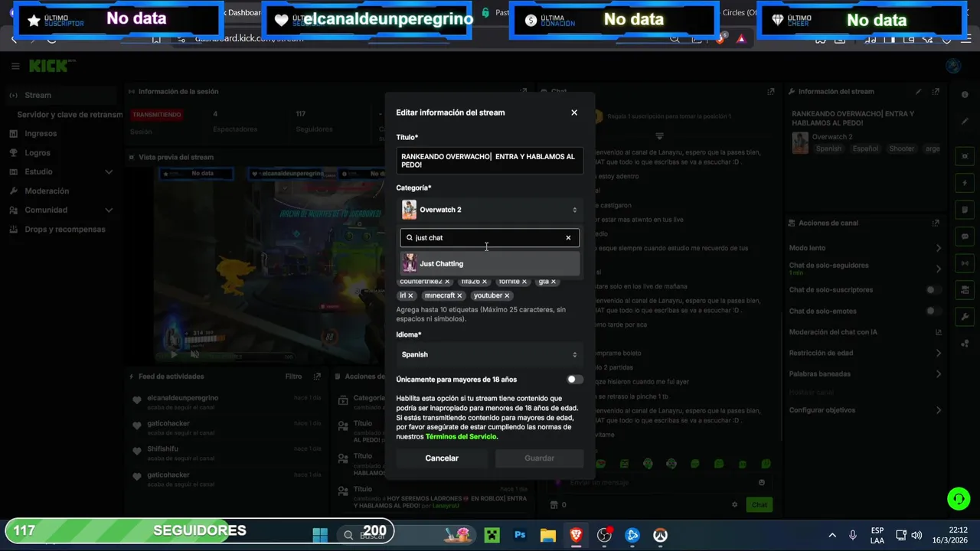
Task: Pop out the Acciones de canal panel
Action: [x=936, y=223]
